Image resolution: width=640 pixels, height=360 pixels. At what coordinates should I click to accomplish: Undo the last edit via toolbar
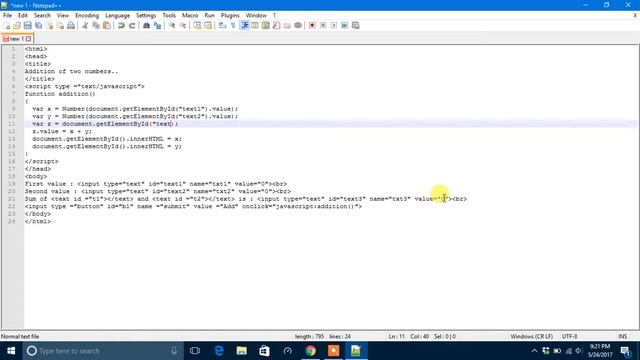click(x=121, y=25)
